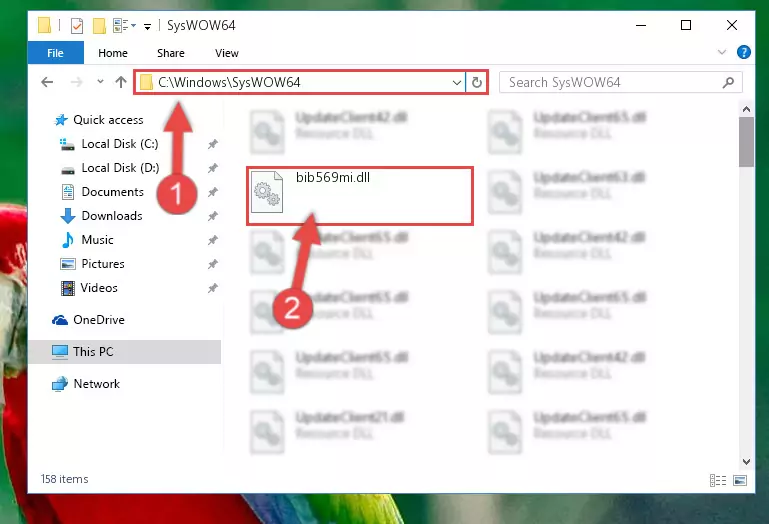Click the scrollbar down arrow
This screenshot has height=524, width=769.
click(746, 461)
